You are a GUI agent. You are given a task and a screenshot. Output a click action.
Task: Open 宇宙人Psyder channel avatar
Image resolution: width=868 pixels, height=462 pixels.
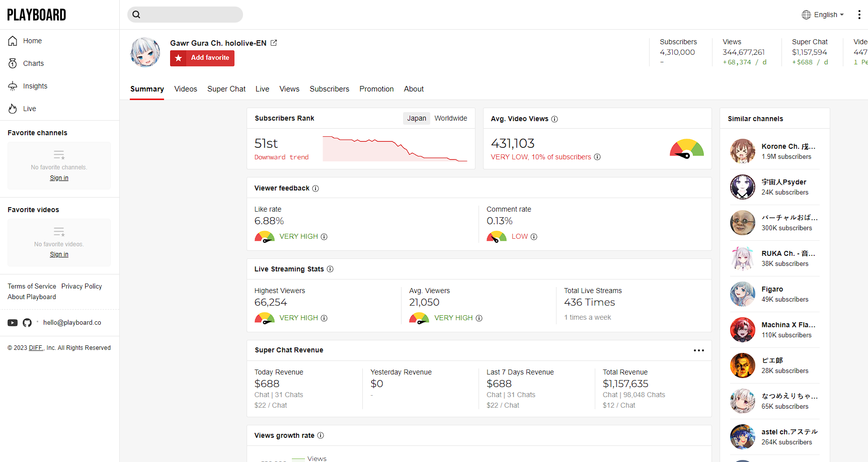click(x=743, y=187)
